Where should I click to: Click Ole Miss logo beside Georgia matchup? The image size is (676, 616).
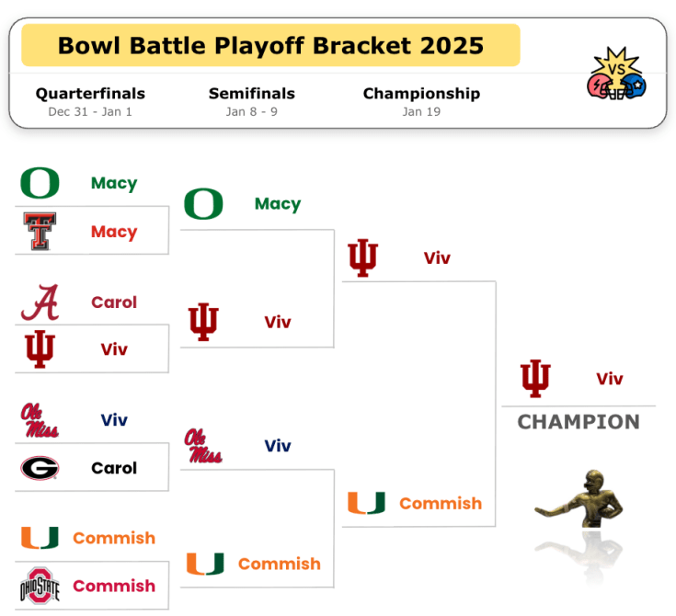coord(40,420)
